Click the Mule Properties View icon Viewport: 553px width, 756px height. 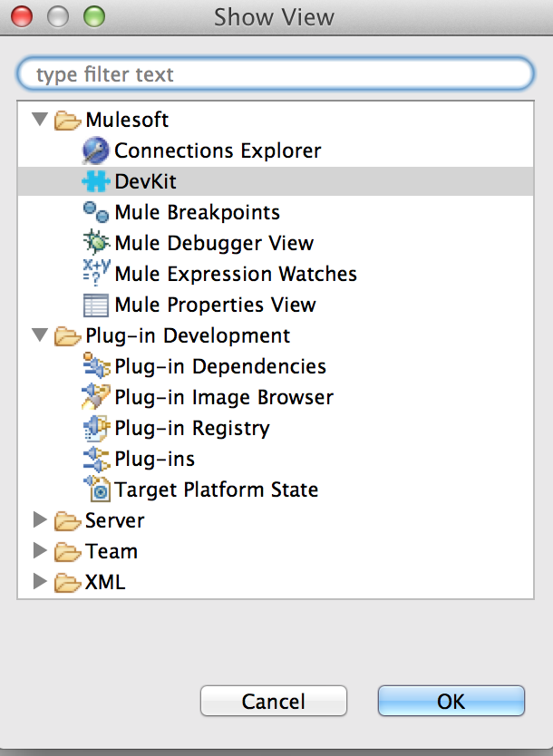(98, 305)
